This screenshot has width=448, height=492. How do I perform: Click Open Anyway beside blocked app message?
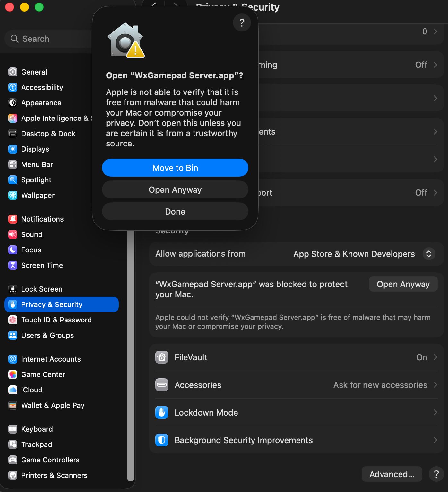[x=403, y=284]
